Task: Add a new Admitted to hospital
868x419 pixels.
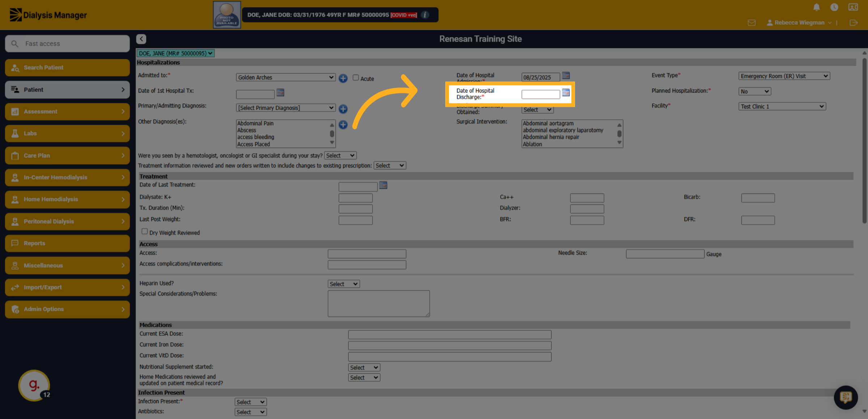Action: pyautogui.click(x=343, y=78)
